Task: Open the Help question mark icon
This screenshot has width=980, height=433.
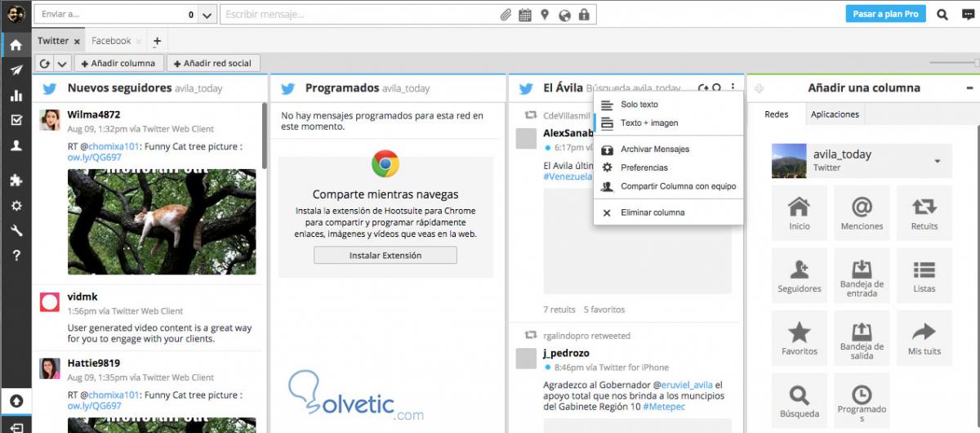Action: point(16,256)
